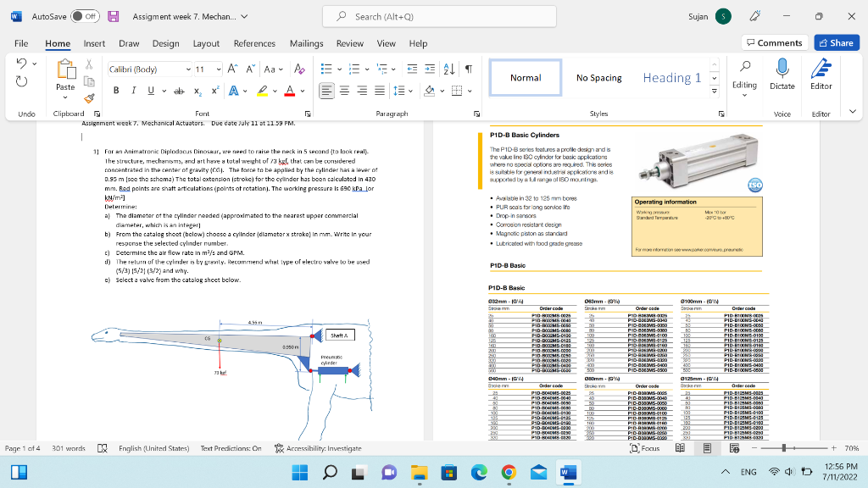Toggle Italic formatting
Screen dimensions: 868x488
point(133,91)
